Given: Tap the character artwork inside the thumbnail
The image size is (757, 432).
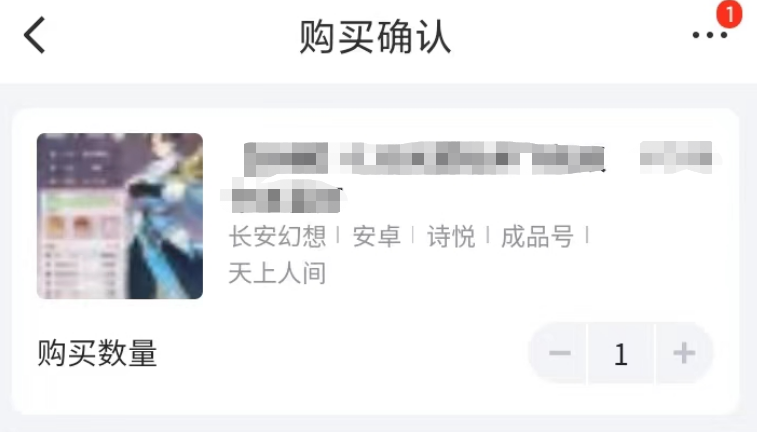Looking at the screenshot, I should [164, 216].
